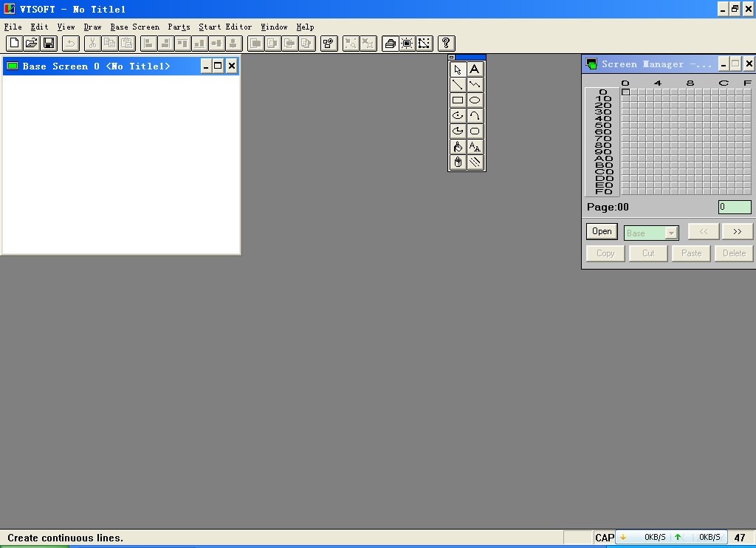
Task: Expand the Base screen type dropdown
Action: click(670, 233)
